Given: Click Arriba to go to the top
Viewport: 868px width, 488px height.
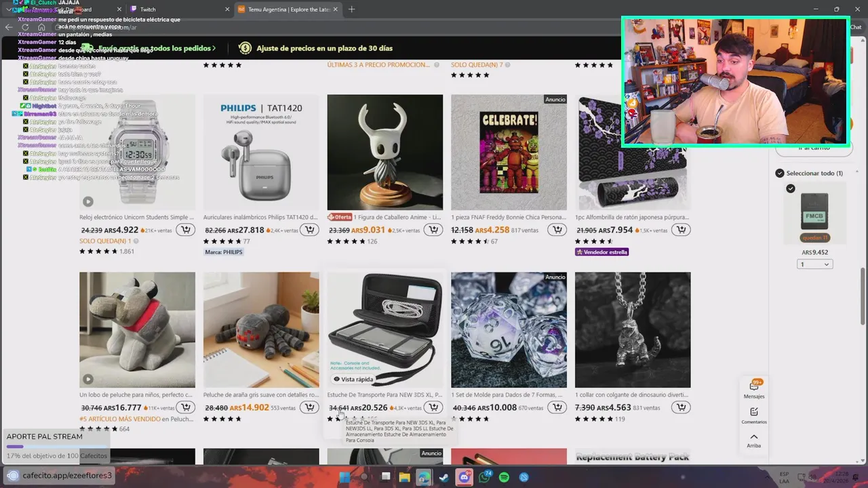Looking at the screenshot, I should (754, 441).
